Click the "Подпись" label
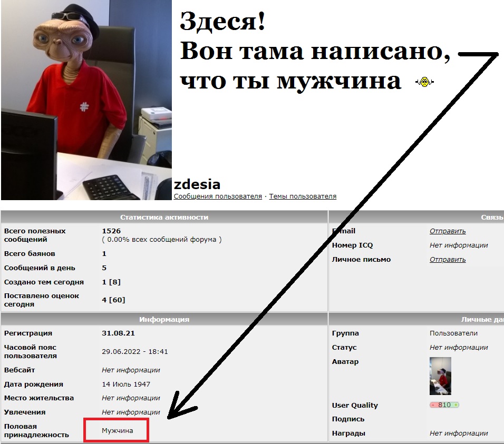Image resolution: width=504 pixels, height=444 pixels. pyautogui.click(x=348, y=419)
